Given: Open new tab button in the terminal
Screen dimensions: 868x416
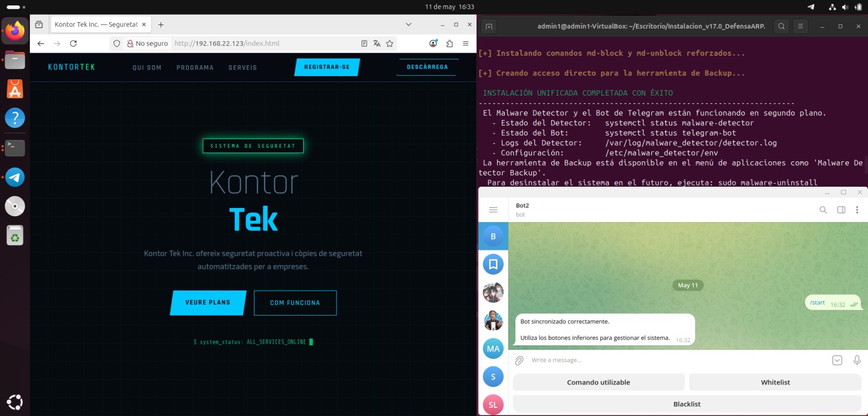Looking at the screenshot, I should point(489,26).
